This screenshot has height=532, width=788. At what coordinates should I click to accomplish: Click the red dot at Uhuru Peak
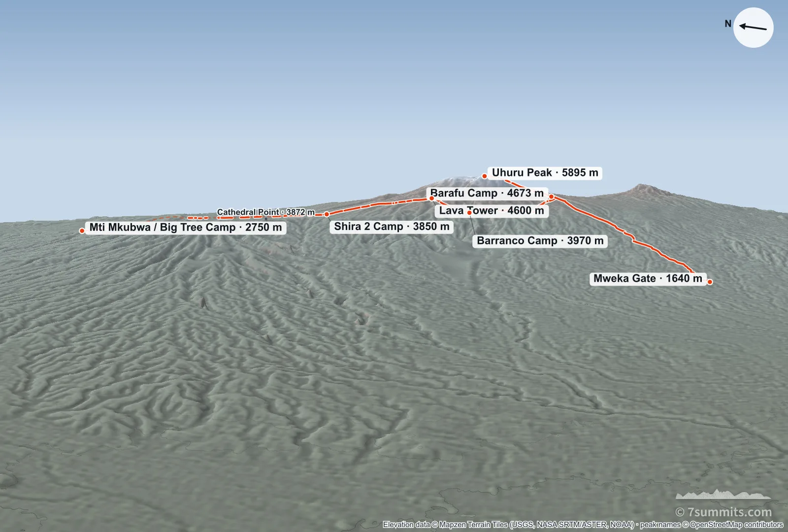point(485,176)
